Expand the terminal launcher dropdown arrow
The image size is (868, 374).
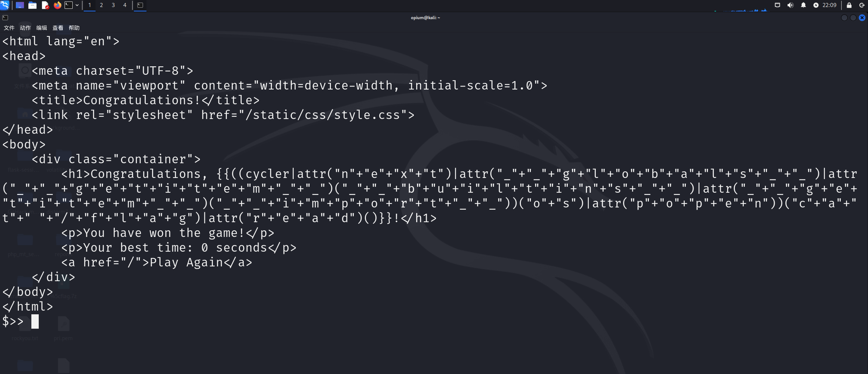coord(77,5)
